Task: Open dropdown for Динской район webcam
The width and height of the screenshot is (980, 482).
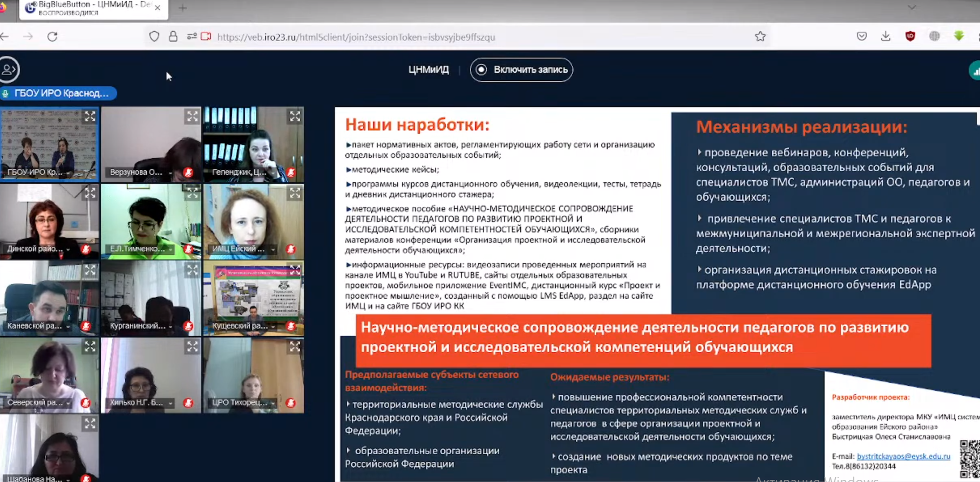Action: click(x=68, y=250)
